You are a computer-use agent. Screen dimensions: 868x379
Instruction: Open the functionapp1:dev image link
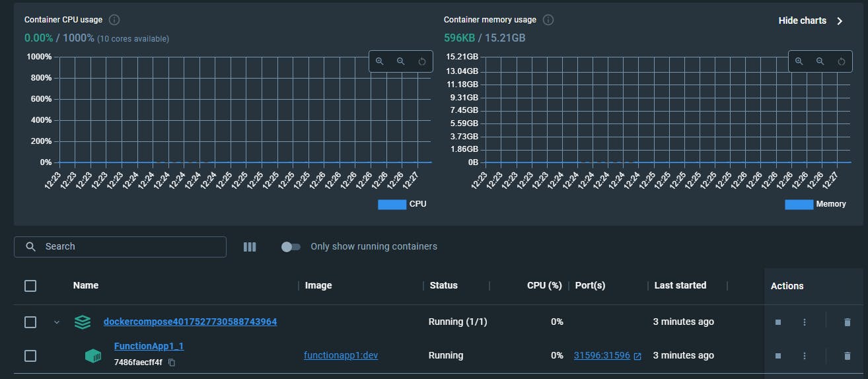[341, 355]
